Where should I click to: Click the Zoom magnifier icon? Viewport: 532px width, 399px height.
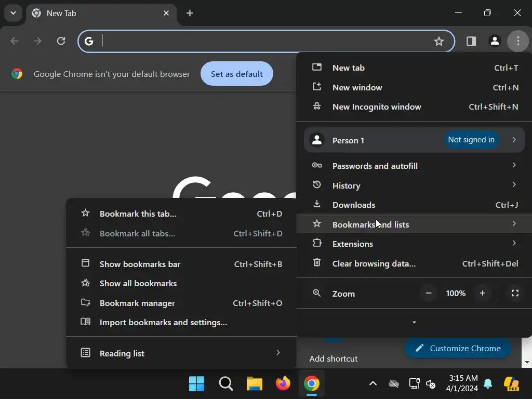pos(317,293)
